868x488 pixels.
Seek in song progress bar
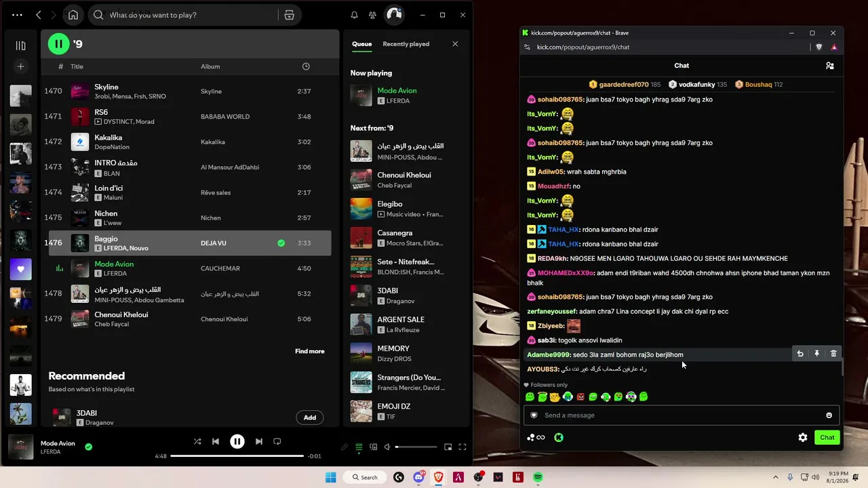237,456
